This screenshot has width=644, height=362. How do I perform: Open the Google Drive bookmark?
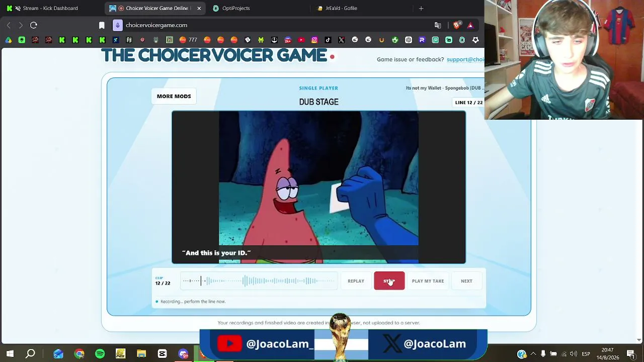click(9, 40)
